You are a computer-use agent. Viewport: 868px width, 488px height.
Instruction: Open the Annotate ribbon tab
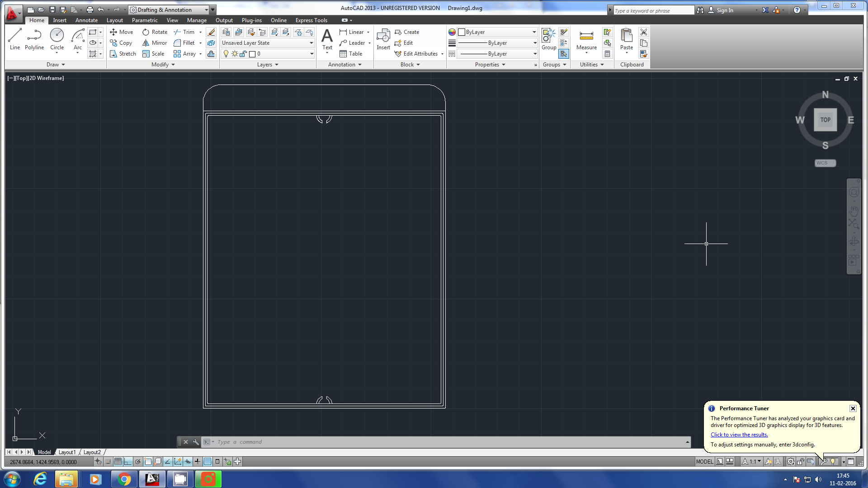point(86,20)
